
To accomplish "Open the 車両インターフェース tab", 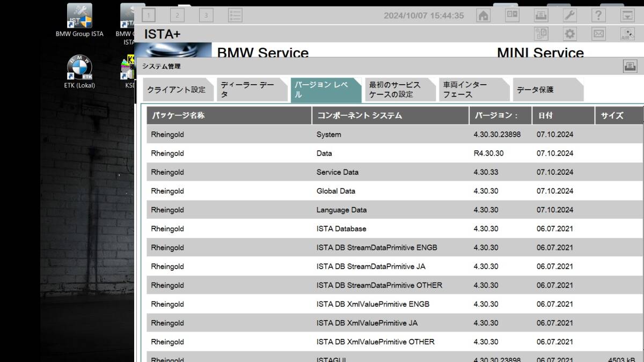I will click(473, 90).
